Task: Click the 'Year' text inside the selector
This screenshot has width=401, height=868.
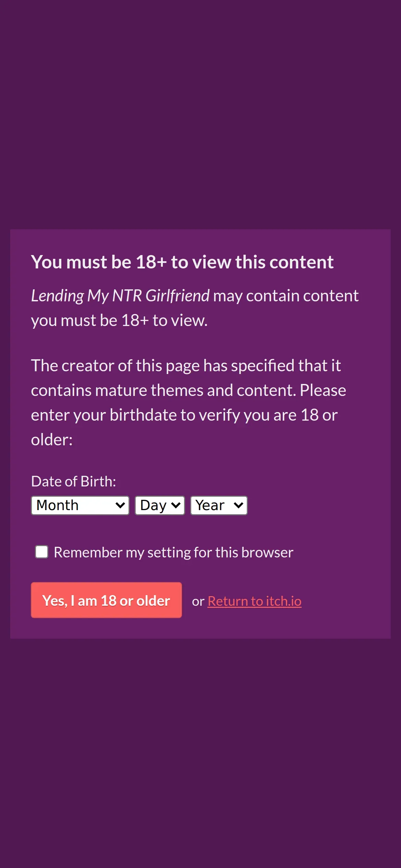Action: coord(210,505)
